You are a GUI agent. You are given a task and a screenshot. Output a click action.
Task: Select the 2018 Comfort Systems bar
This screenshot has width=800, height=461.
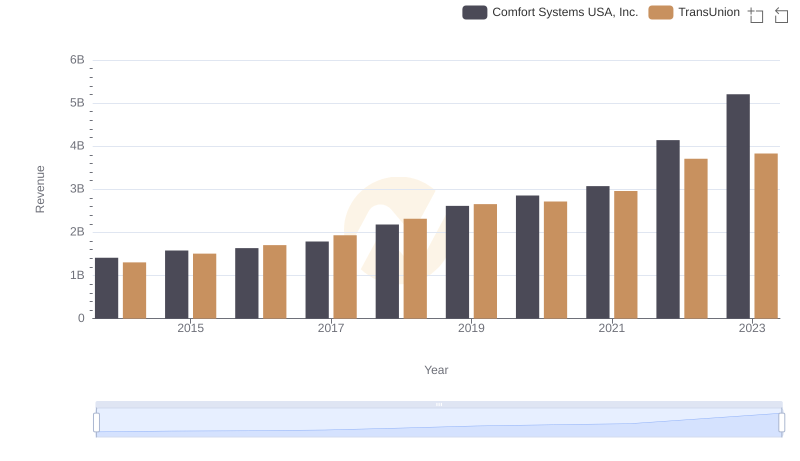387,271
